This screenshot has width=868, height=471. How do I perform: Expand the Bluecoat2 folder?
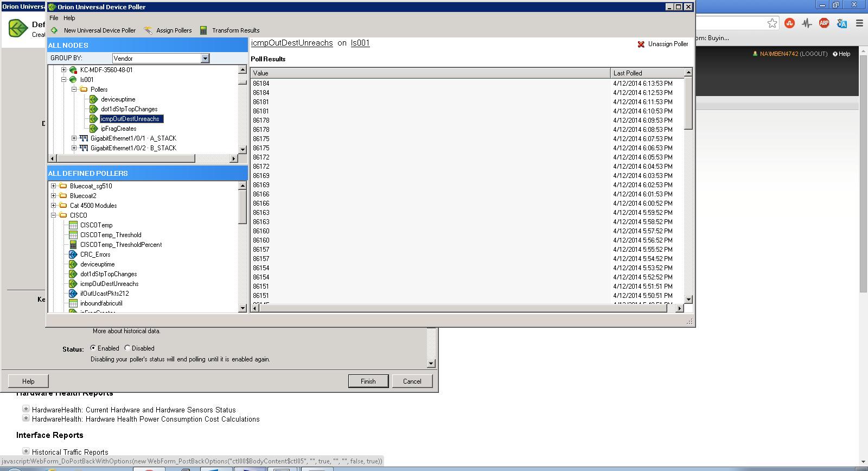[53, 196]
